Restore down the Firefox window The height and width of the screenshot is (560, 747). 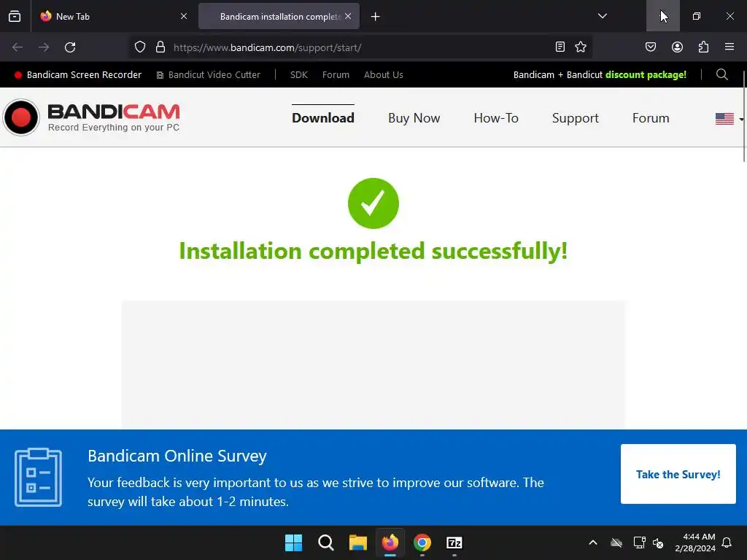pos(697,16)
